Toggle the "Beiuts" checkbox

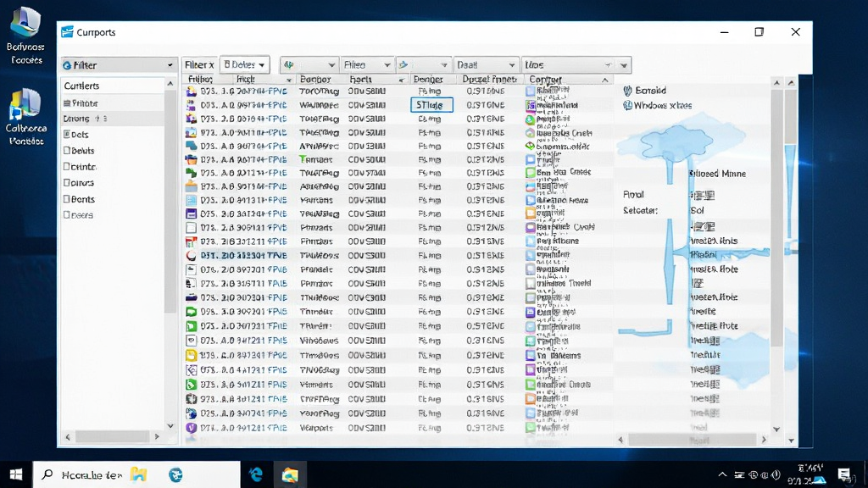click(66, 151)
